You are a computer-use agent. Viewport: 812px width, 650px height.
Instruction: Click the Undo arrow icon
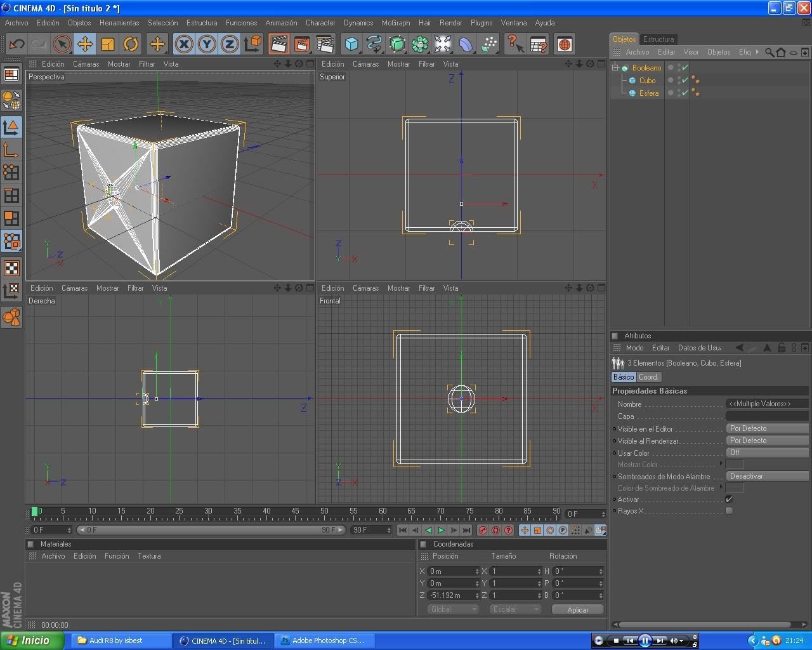coord(16,44)
